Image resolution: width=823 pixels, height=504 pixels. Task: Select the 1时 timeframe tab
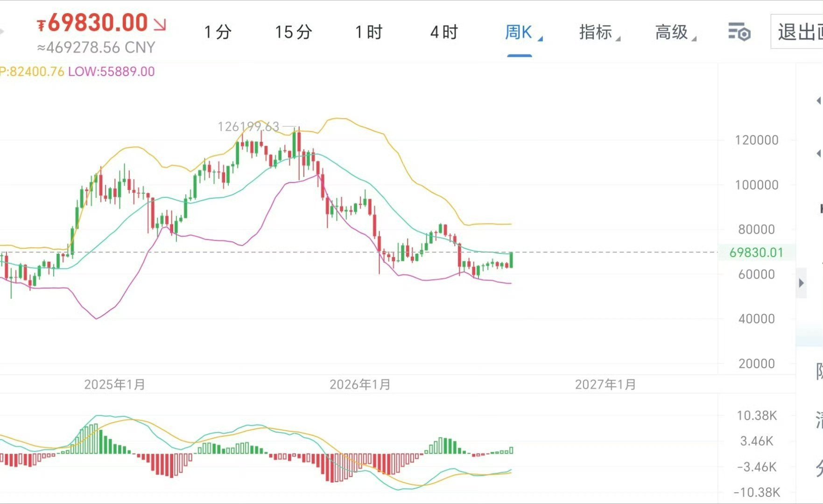point(369,32)
